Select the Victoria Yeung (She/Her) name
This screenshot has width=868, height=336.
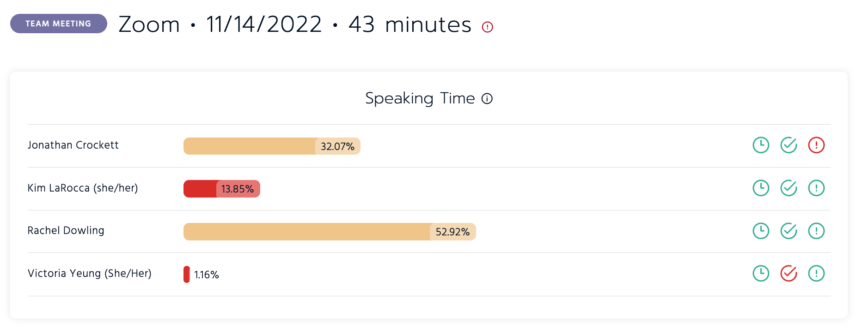pyautogui.click(x=90, y=273)
